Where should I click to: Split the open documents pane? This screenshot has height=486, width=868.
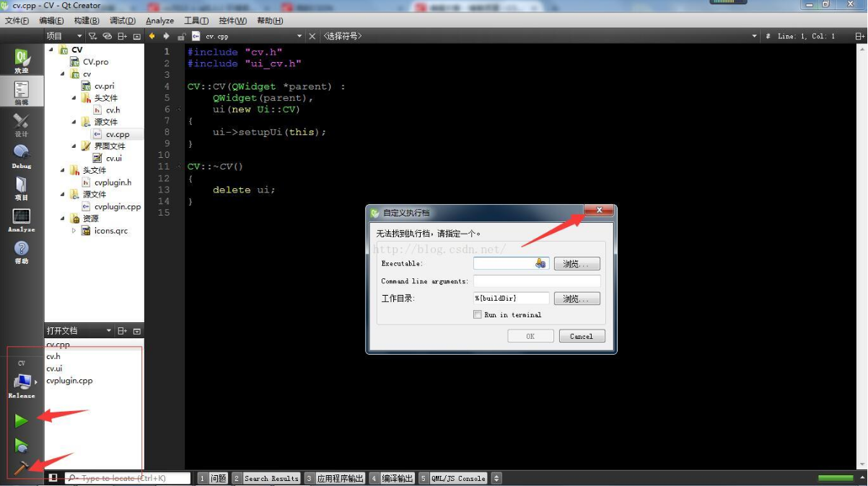pyautogui.click(x=123, y=331)
